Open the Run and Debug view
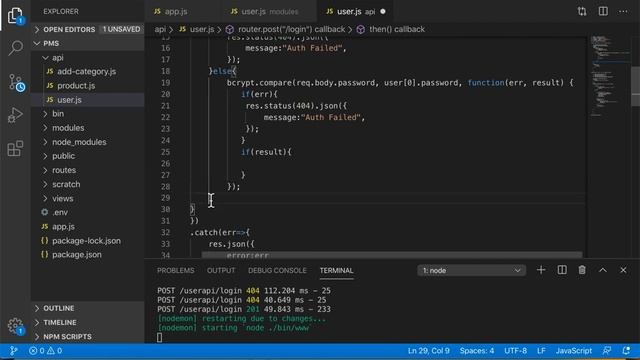640x360 pixels. (x=15, y=115)
